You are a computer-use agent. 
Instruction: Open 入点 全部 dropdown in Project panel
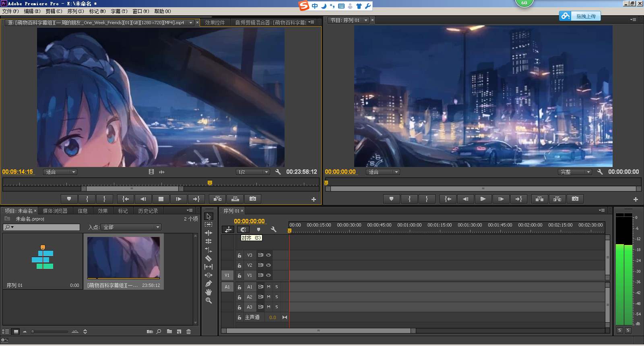[x=131, y=227]
